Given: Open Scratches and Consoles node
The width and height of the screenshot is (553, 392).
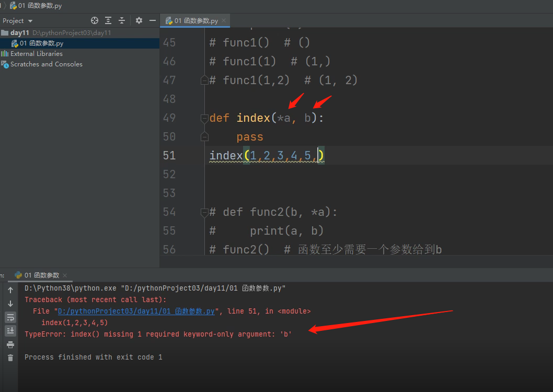Looking at the screenshot, I should tap(46, 64).
